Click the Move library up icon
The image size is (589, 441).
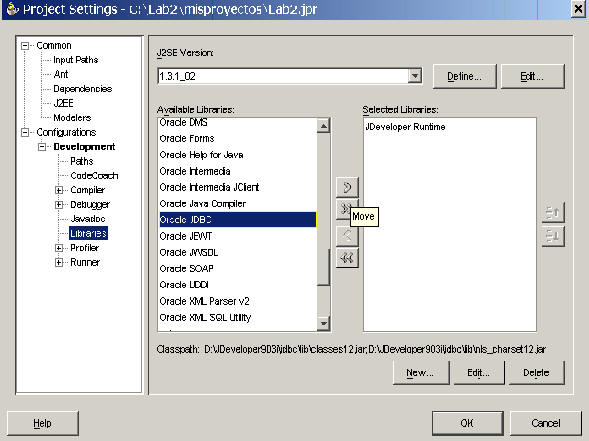553,213
